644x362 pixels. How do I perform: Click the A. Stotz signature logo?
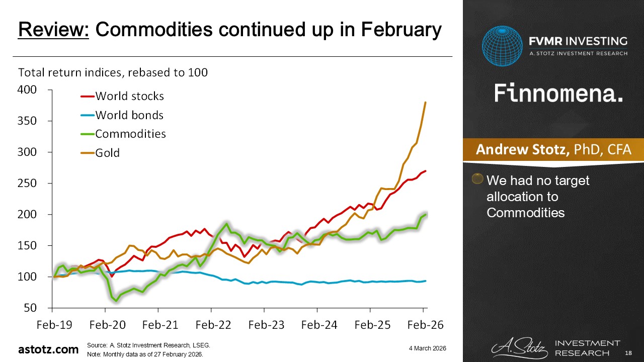click(518, 347)
